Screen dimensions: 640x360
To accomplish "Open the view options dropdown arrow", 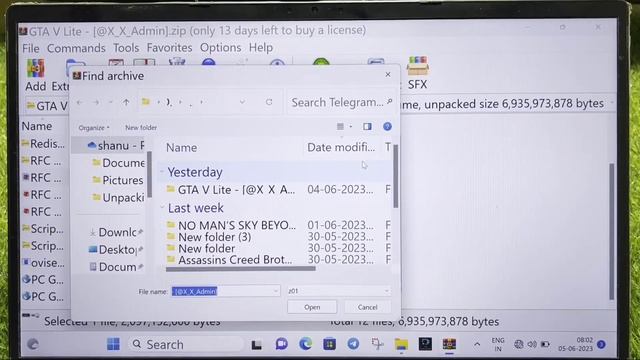I will click(x=351, y=127).
